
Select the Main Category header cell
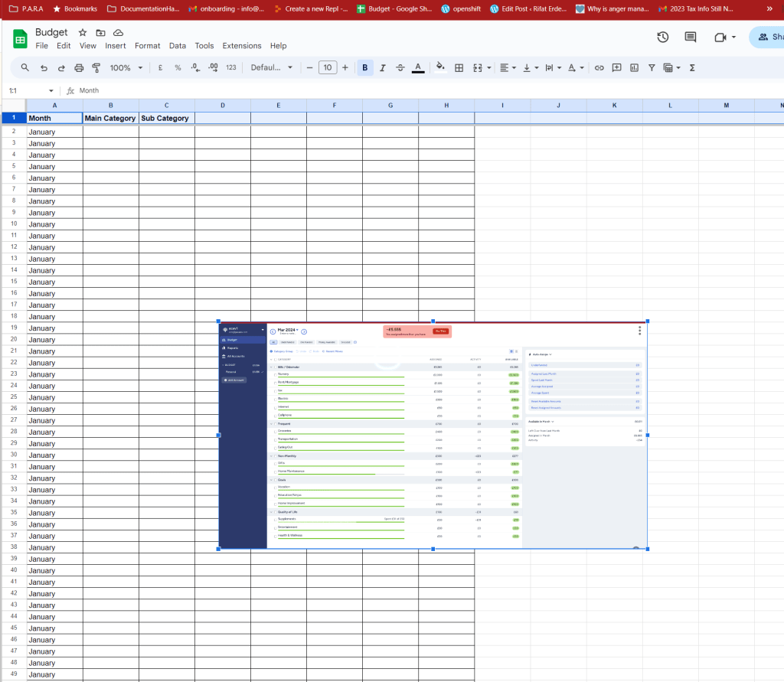click(x=111, y=118)
